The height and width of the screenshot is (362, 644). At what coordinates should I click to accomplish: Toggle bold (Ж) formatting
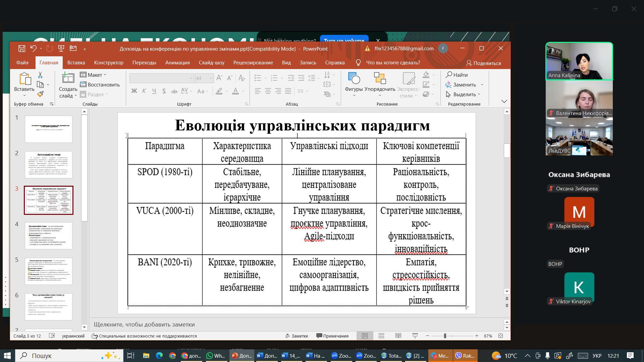(x=134, y=91)
